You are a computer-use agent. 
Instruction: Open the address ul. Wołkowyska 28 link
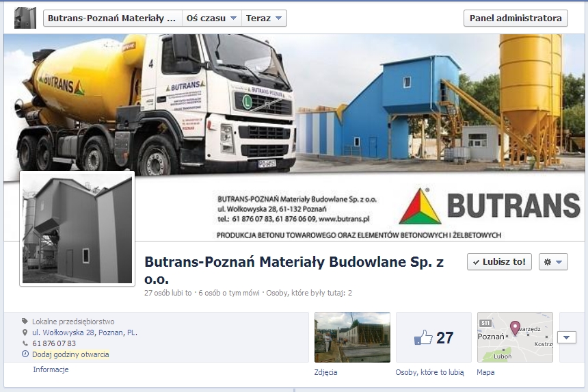85,332
